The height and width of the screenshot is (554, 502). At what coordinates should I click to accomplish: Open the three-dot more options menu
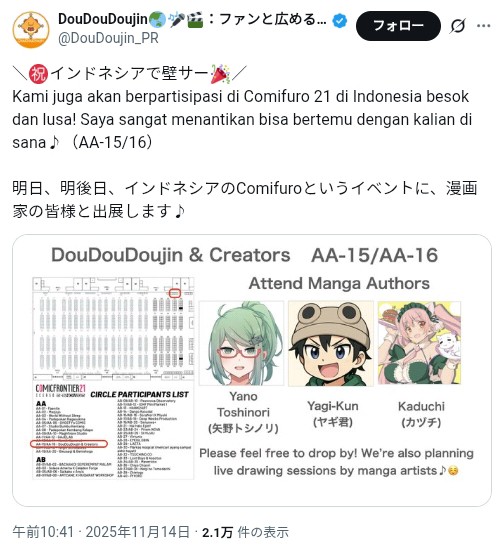tap(483, 26)
